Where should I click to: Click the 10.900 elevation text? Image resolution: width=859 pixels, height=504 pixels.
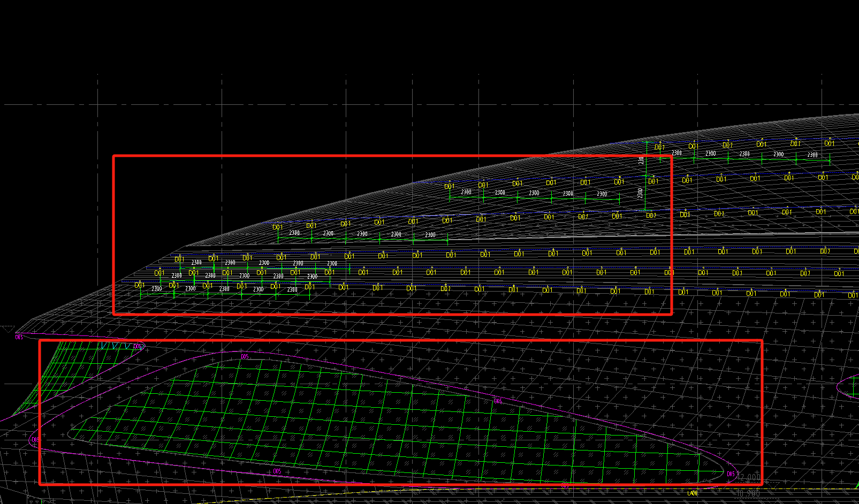click(748, 493)
